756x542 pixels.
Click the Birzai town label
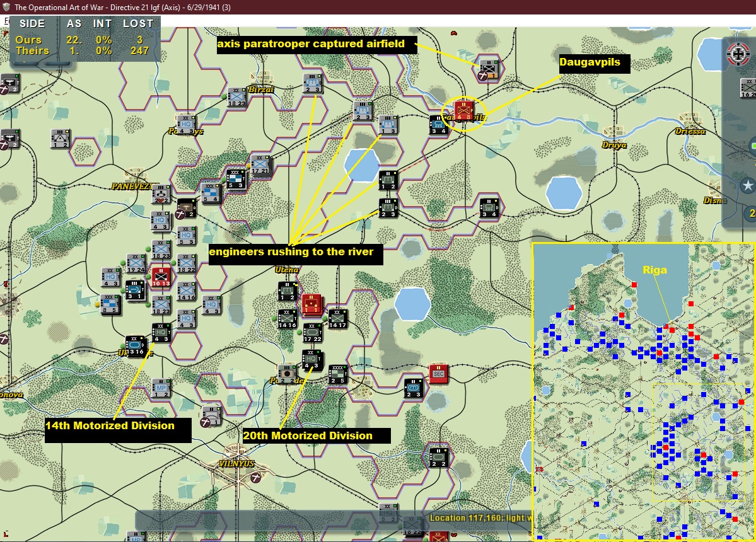click(261, 89)
